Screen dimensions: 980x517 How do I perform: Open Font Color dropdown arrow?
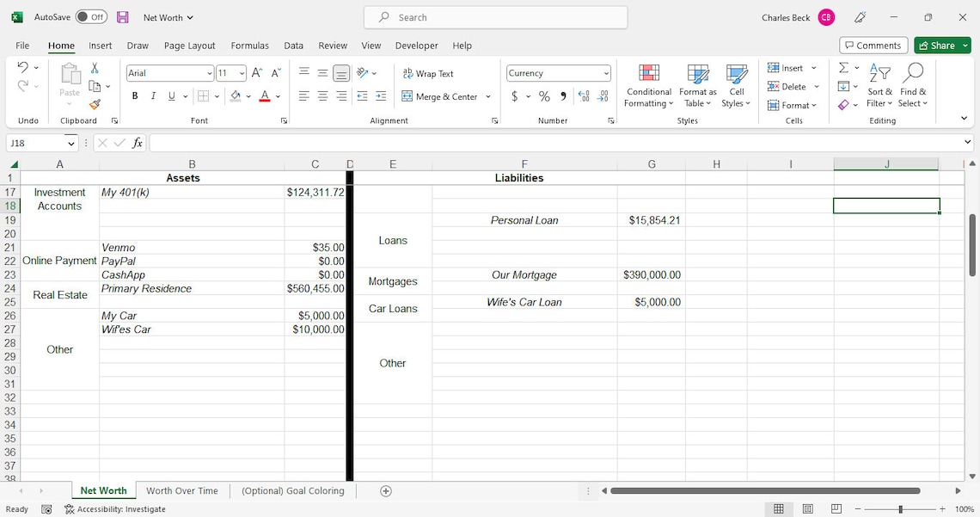click(279, 96)
